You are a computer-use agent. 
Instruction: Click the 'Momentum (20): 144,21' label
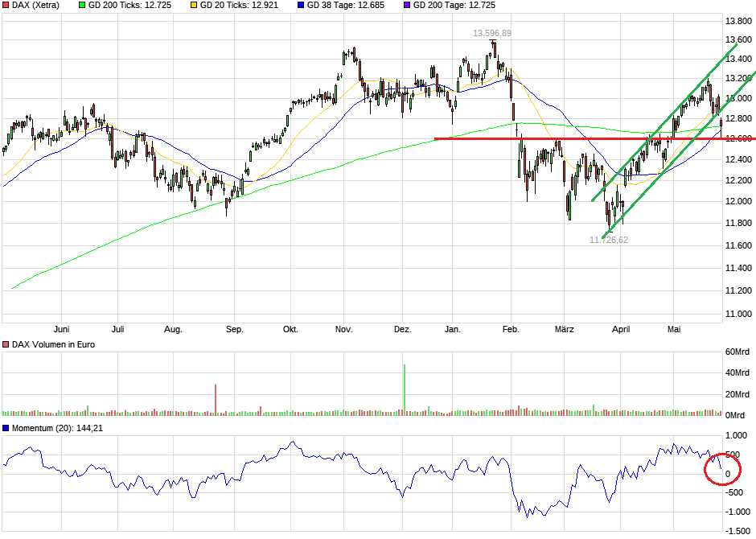point(57,428)
